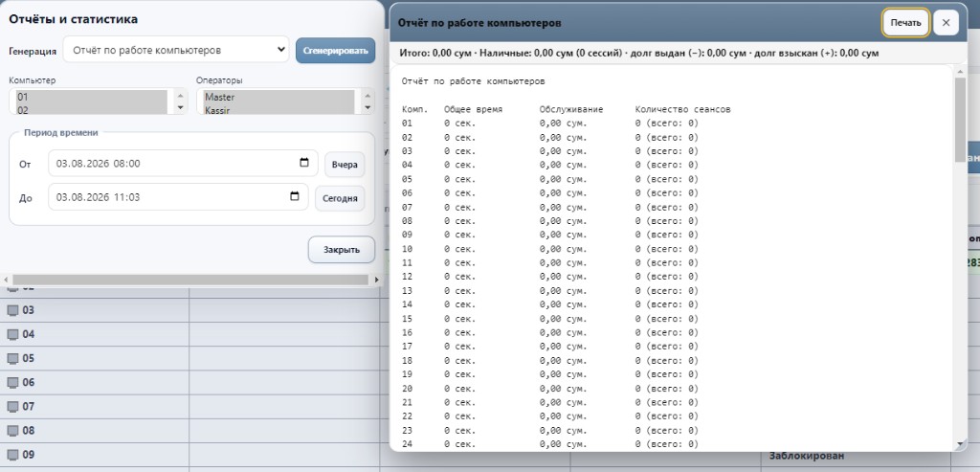
Task: Click the Сегодня button
Action: point(340,198)
